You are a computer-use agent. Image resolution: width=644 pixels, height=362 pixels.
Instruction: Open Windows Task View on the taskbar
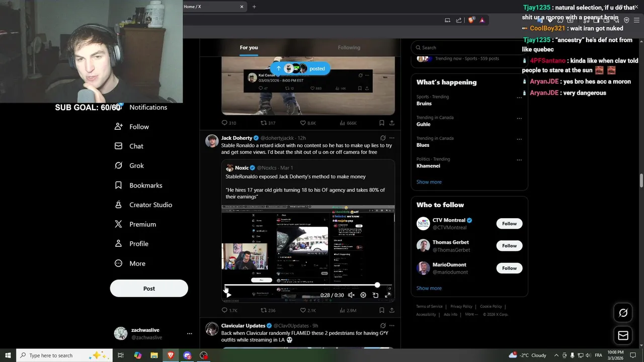tap(121, 355)
